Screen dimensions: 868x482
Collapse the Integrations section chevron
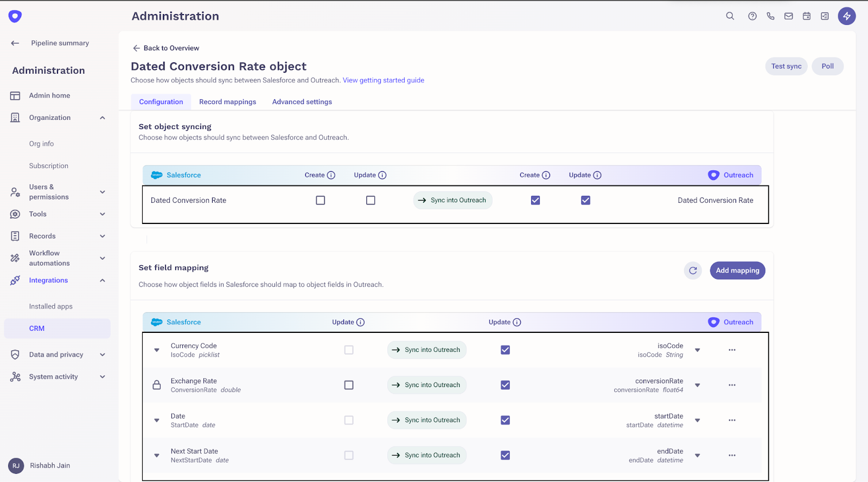[x=103, y=280]
